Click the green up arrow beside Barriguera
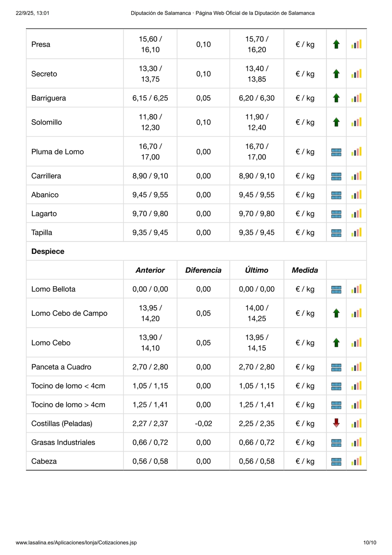 point(337,98)
